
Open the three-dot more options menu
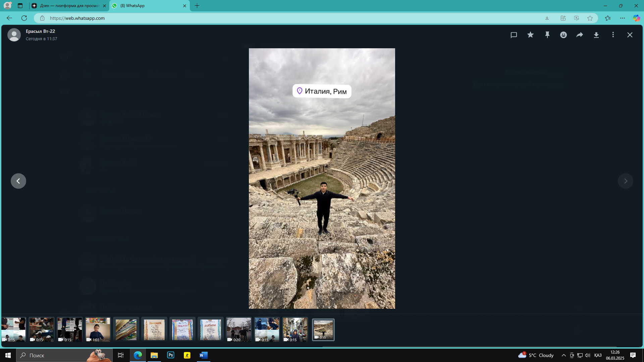(x=613, y=35)
